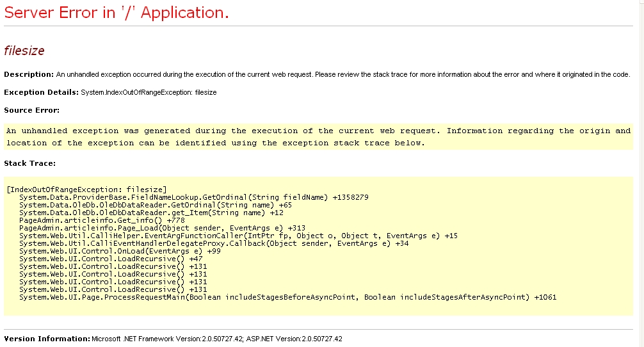Image resolution: width=644 pixels, height=347 pixels.
Task: Click the 'Version Information:' label
Action: [x=47, y=338]
